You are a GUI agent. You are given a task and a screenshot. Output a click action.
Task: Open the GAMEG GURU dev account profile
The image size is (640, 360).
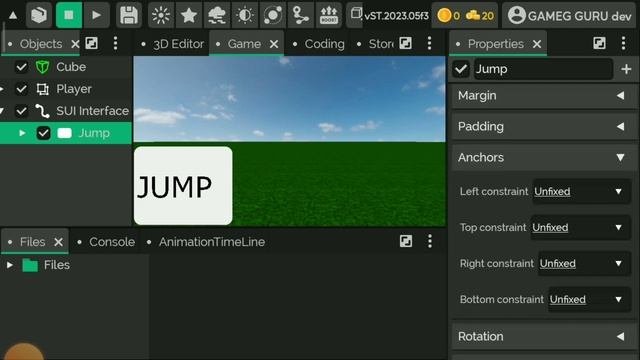[570, 16]
